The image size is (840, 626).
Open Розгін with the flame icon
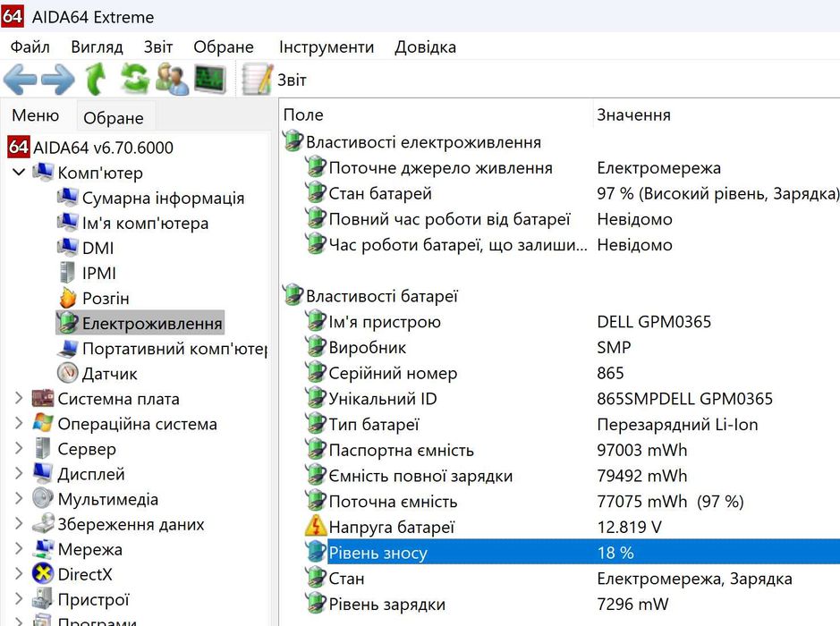[x=93, y=299]
